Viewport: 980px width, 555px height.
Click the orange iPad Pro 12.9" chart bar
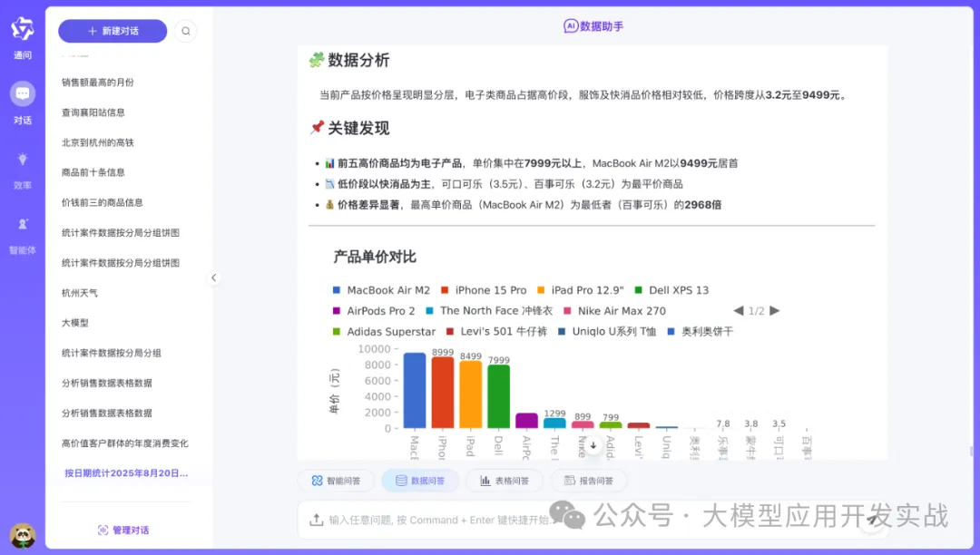coord(470,394)
